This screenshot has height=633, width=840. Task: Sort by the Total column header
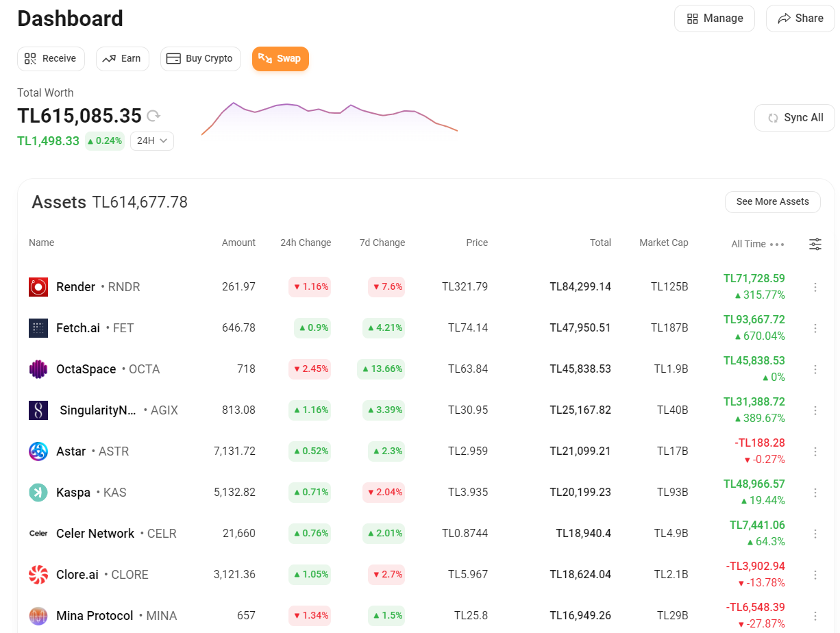point(600,243)
